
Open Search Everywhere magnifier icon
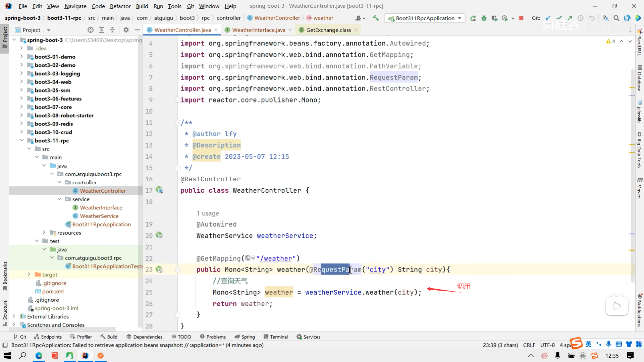tap(616, 18)
